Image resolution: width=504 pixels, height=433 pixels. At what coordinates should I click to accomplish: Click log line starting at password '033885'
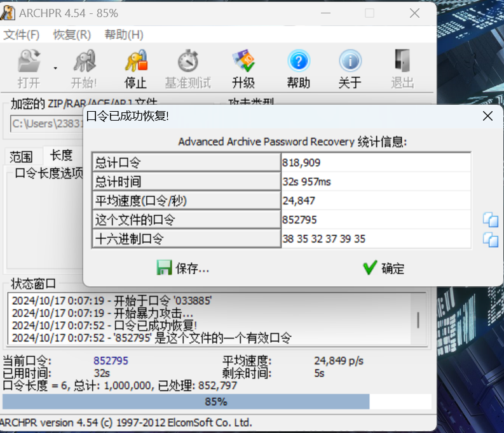[112, 301]
